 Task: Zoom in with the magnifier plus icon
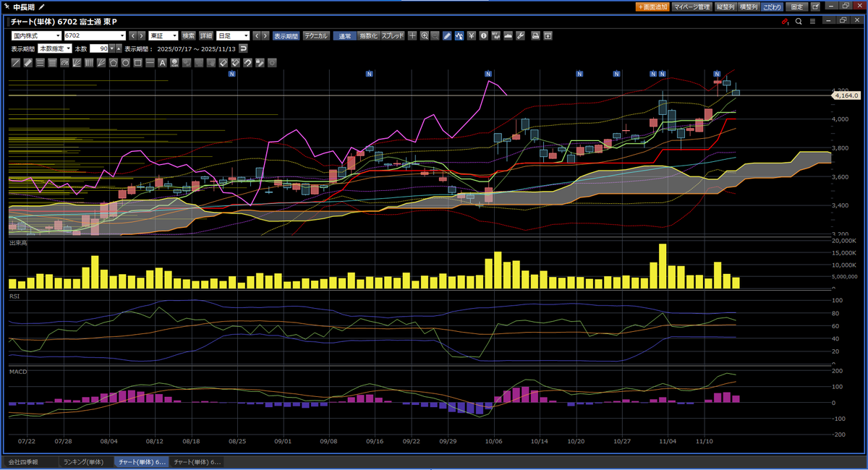(x=425, y=35)
